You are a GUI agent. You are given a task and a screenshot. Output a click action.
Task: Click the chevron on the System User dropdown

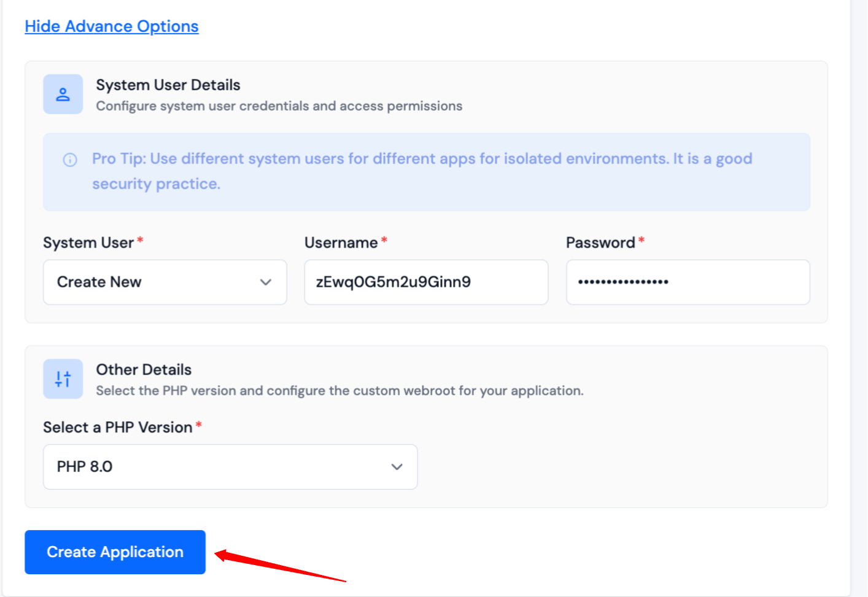pyautogui.click(x=266, y=282)
